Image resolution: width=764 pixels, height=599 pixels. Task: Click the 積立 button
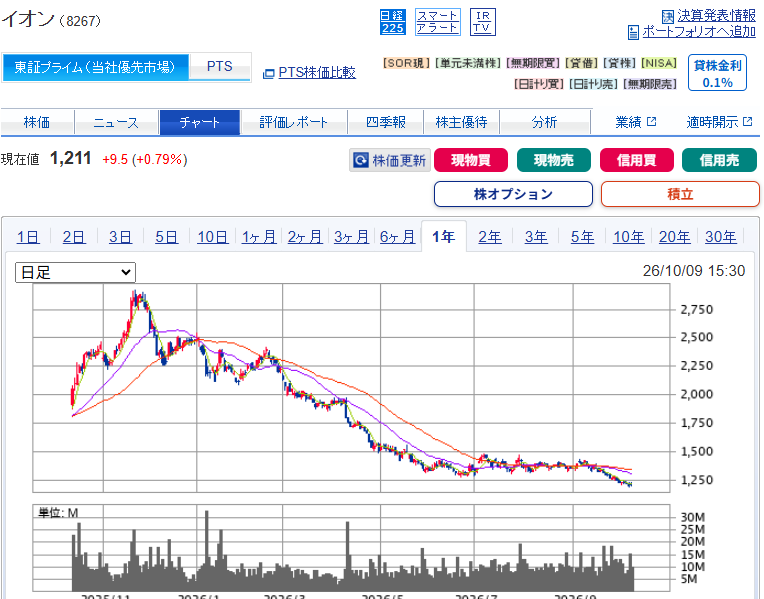coord(680,194)
